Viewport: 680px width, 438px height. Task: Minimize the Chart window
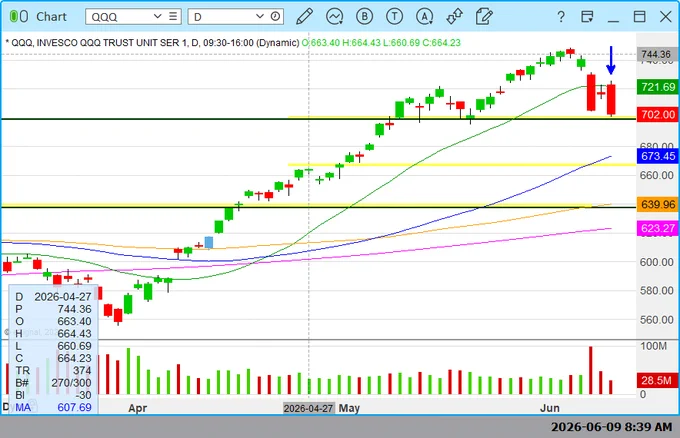[x=613, y=20]
